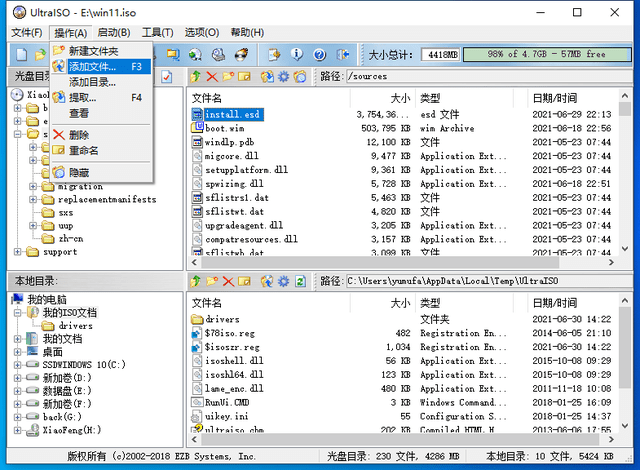This screenshot has height=470, width=640.
Task: Expand the 桌面 tree node
Action: tap(17, 352)
